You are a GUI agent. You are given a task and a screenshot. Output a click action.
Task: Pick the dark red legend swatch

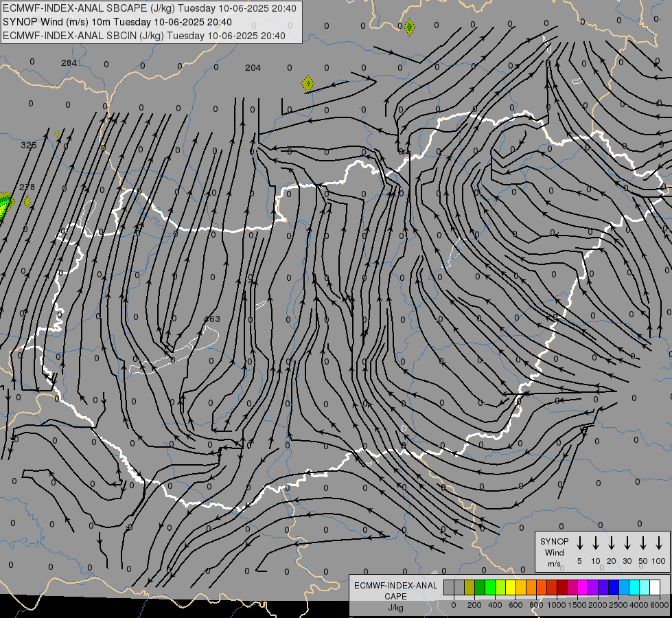click(x=562, y=587)
